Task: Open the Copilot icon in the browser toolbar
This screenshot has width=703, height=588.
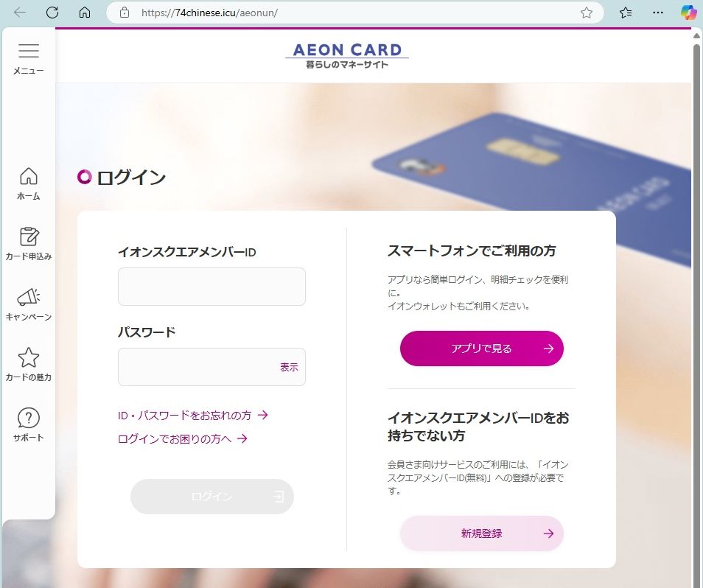Action: coord(688,12)
